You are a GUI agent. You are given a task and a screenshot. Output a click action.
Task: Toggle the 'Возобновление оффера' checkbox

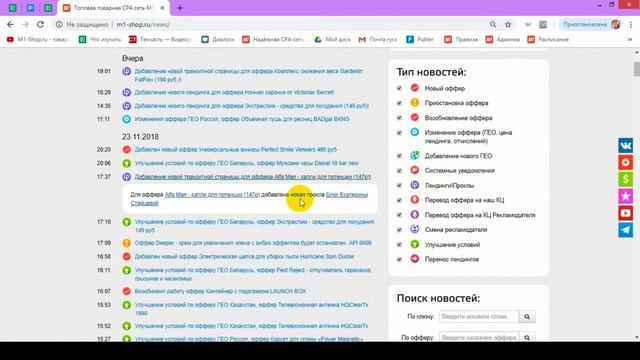(x=399, y=118)
